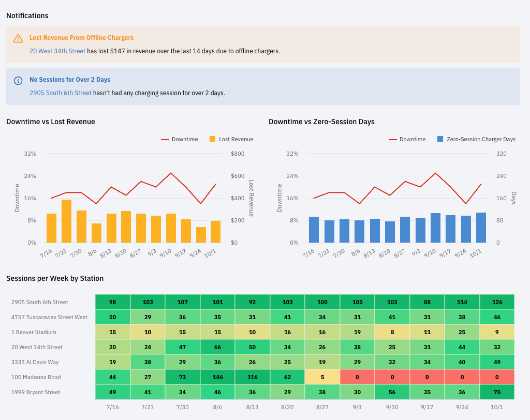Screen dimensions: 530x420
Task: Select the 10/1 zero cell for 100 Madonna Road
Action: point(497,377)
